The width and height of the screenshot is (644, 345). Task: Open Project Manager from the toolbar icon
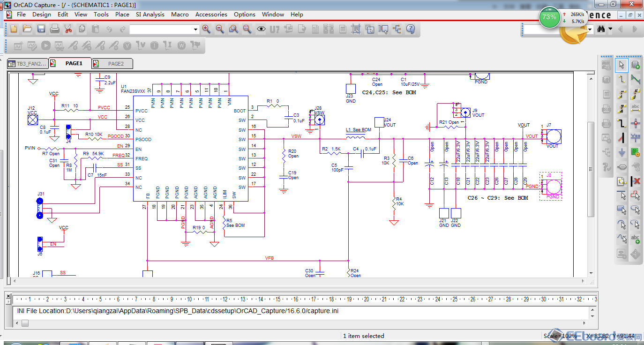[397, 29]
